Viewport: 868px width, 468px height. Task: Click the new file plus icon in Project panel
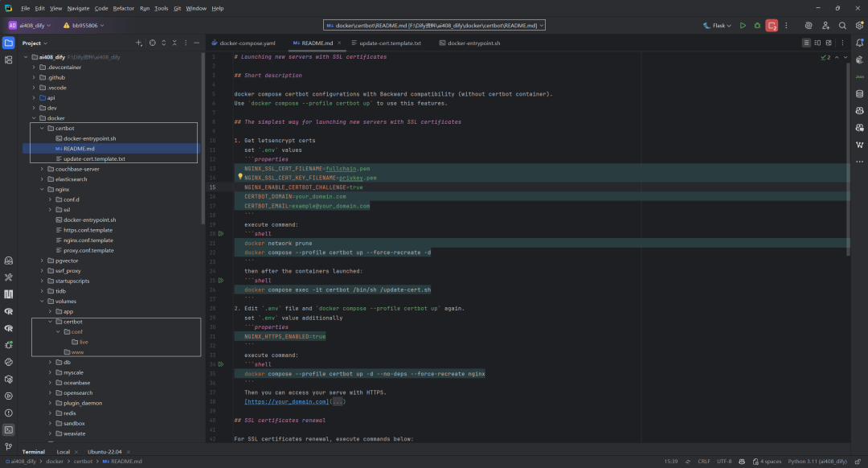coord(138,43)
